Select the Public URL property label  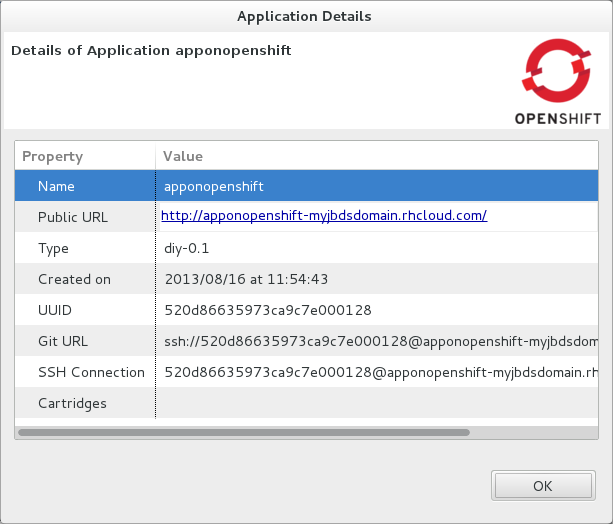coord(72,217)
